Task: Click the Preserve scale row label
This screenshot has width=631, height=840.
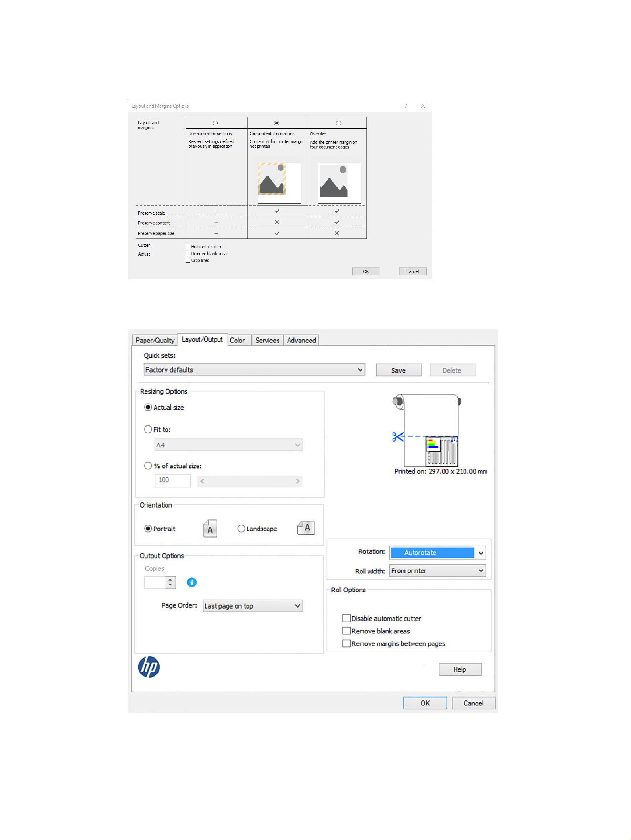Action: pyautogui.click(x=152, y=213)
